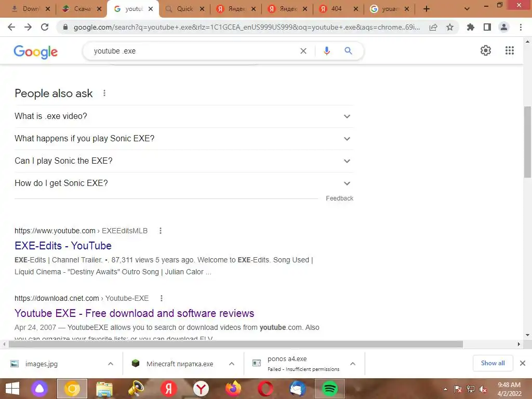This screenshot has width=532, height=399.
Task: Open Minecraft пиратка.exe download item
Action: tap(180, 364)
